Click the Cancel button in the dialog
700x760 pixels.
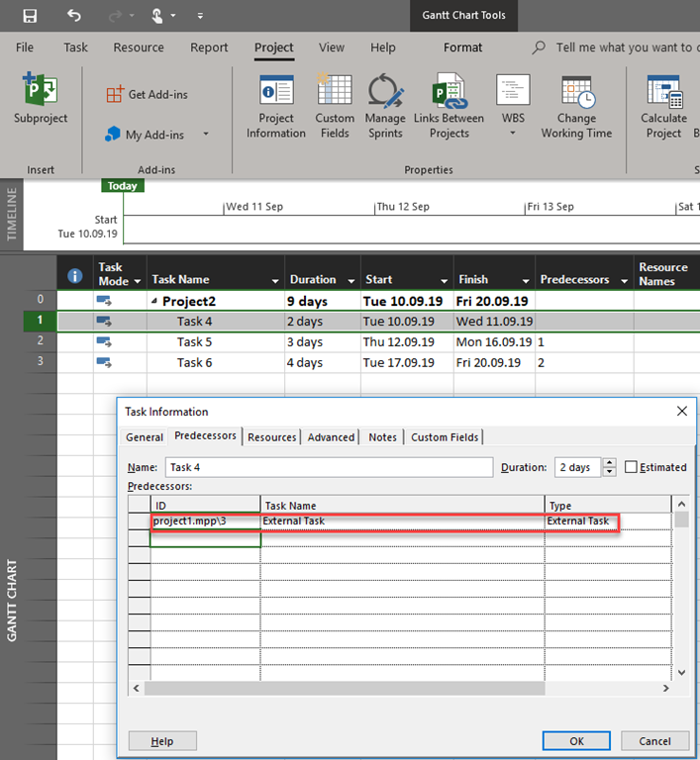point(654,741)
